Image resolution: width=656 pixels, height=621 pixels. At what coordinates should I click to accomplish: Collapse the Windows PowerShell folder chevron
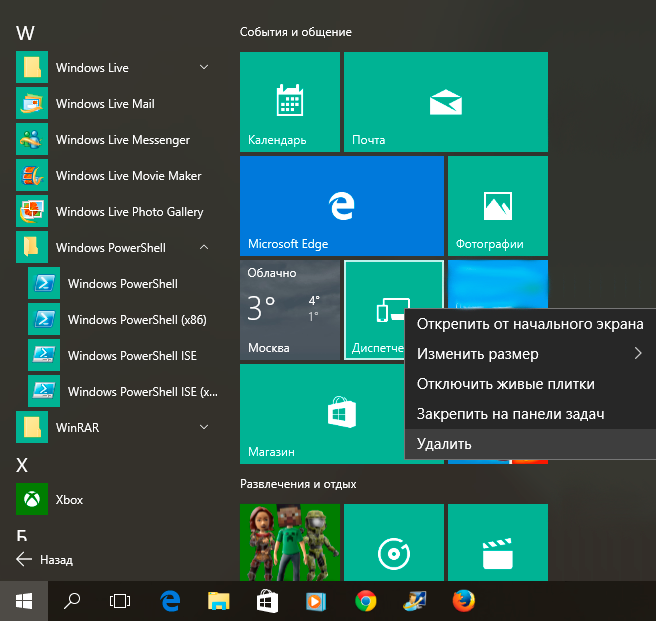point(204,247)
